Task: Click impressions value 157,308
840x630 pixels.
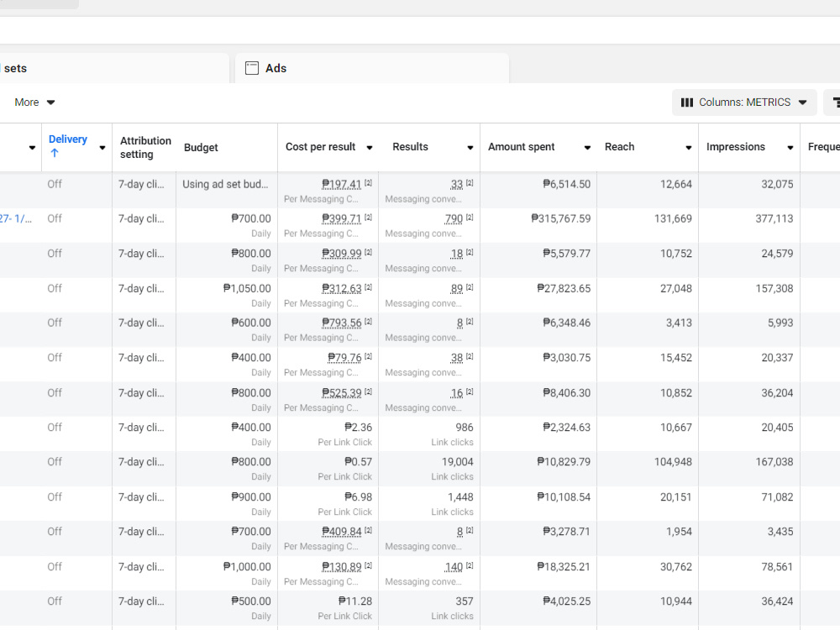Action: (x=774, y=288)
